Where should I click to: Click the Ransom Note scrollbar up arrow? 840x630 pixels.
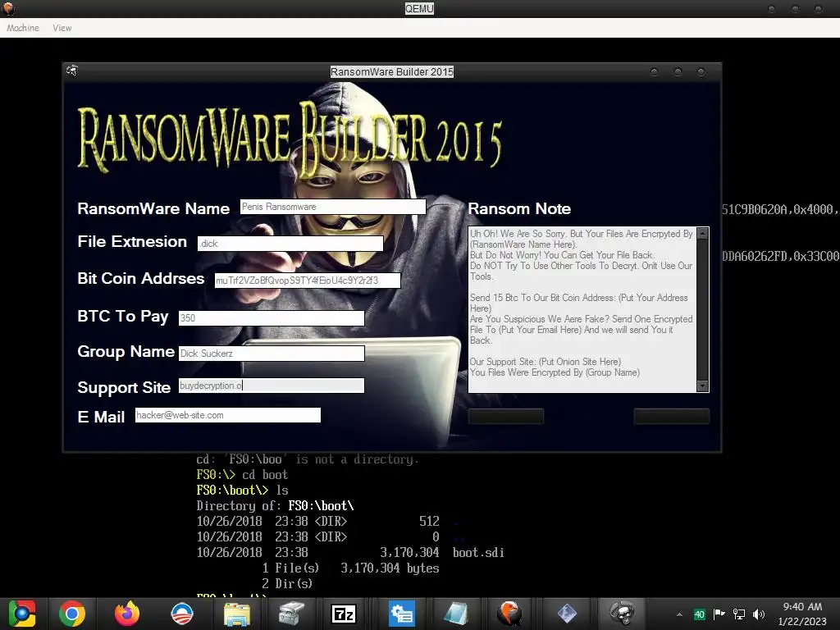point(703,233)
